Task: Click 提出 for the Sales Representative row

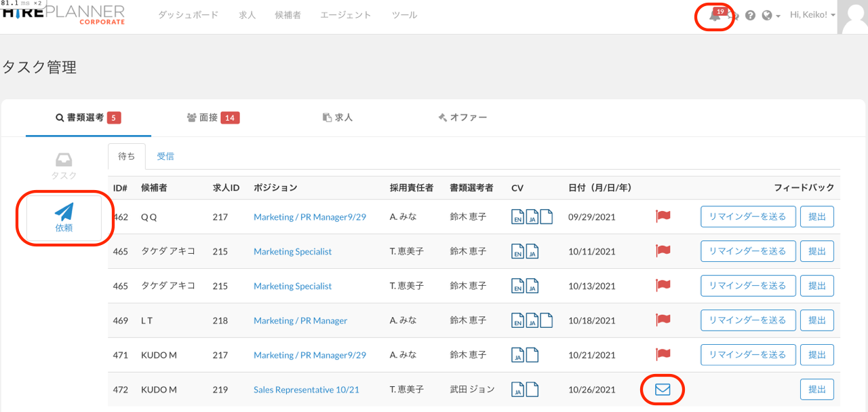Action: point(816,390)
